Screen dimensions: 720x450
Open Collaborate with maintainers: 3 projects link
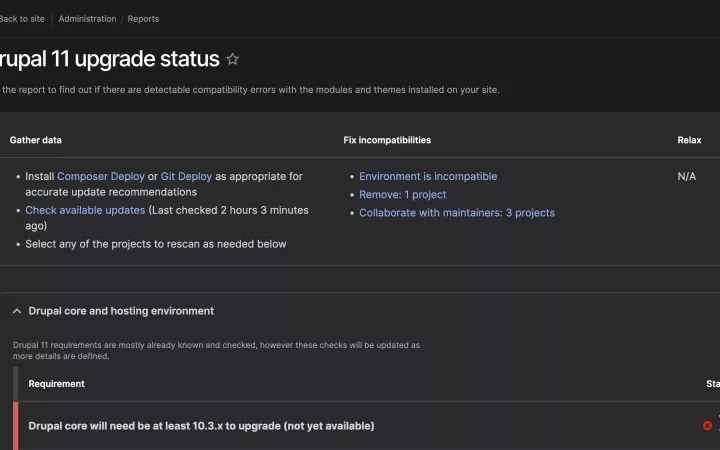[x=457, y=213]
